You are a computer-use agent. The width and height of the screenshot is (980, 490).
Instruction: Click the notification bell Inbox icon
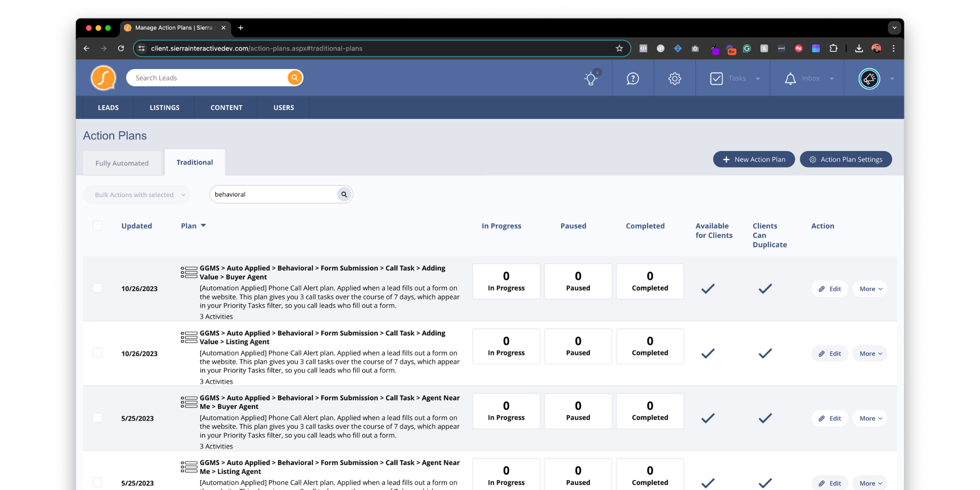coord(790,78)
